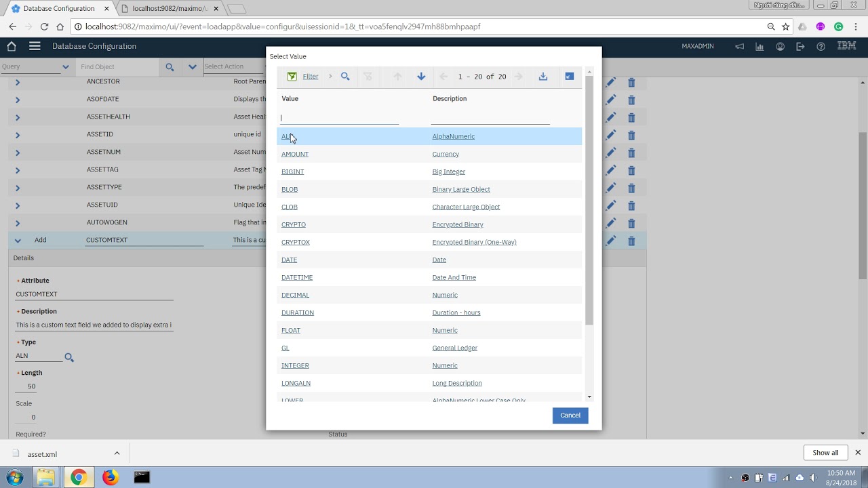This screenshot has height=488, width=868.
Task: Click the download icon in dialog toolbar
Action: [x=543, y=77]
